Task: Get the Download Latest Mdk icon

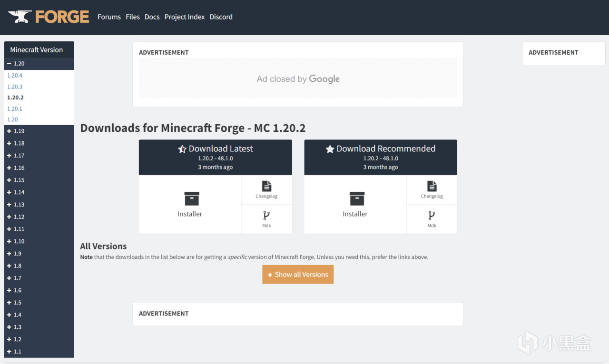Action: (x=266, y=216)
